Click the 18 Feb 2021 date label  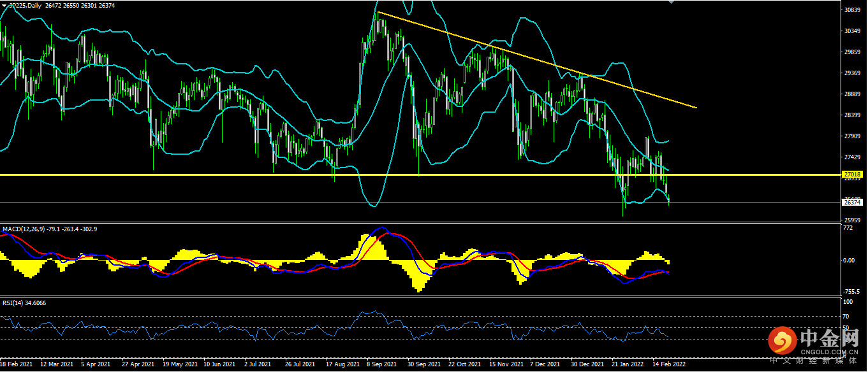(17, 365)
